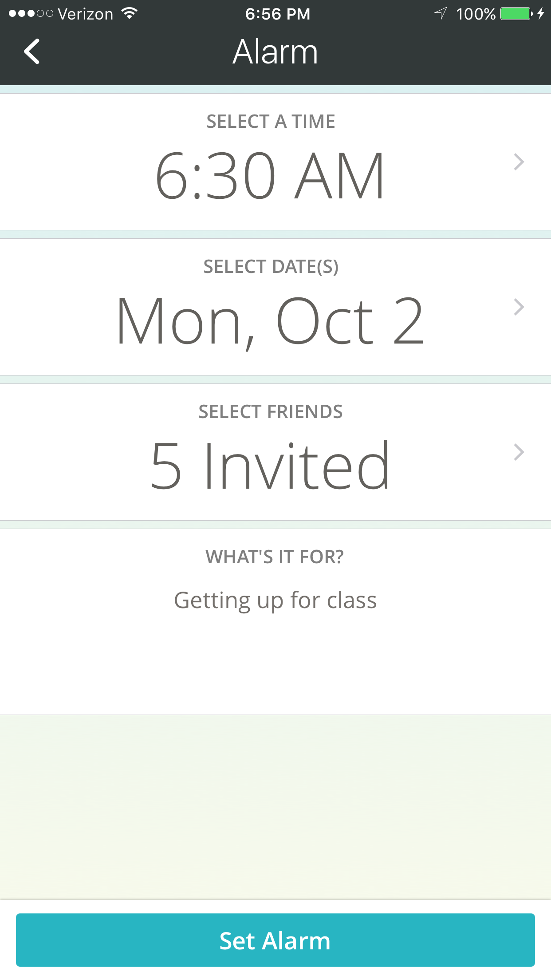
Task: Tap the WHAT'S IT FOR? label
Action: [275, 557]
